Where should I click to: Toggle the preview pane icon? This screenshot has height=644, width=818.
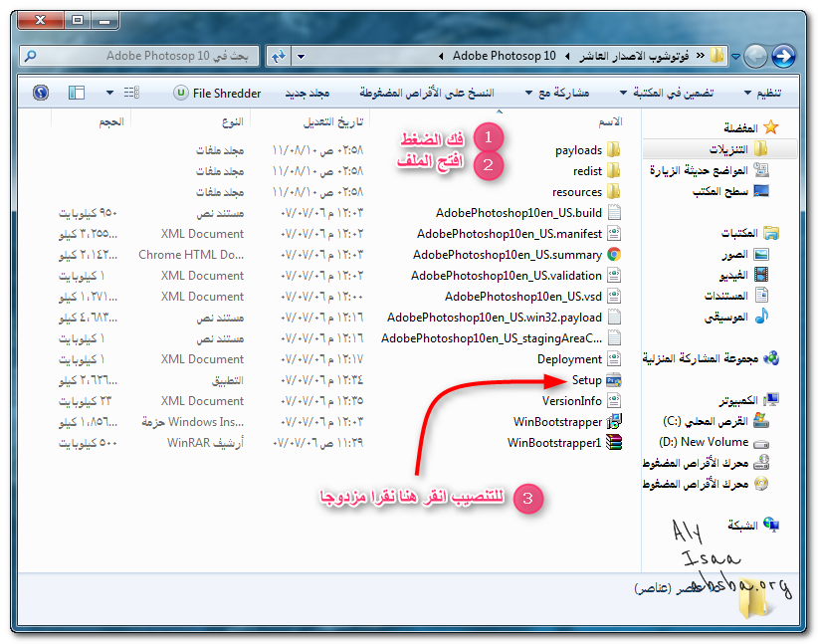77,93
